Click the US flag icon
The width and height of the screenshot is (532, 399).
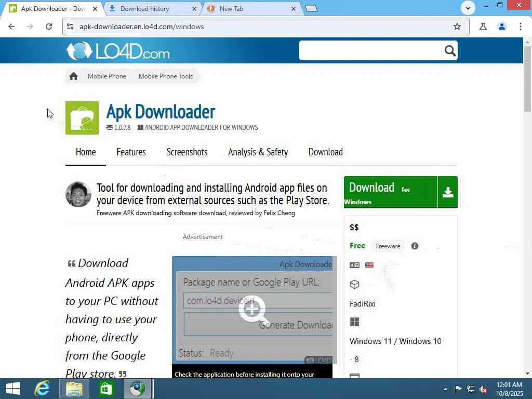(369, 265)
